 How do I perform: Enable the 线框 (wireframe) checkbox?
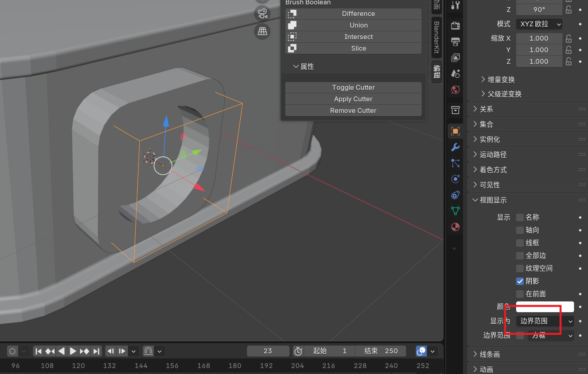tap(520, 243)
